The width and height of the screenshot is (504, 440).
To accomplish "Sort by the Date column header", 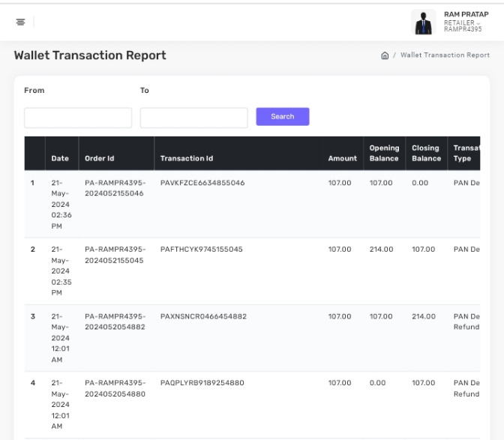I will click(59, 158).
